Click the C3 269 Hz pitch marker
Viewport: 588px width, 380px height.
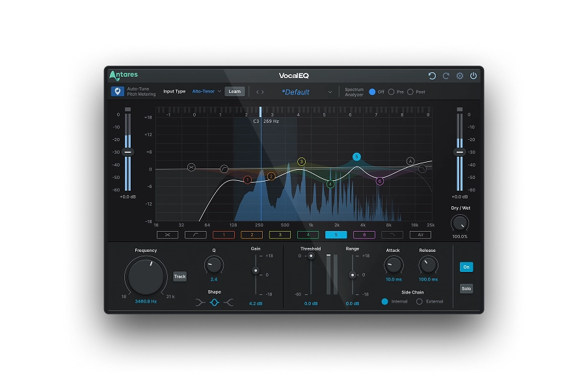coord(266,121)
